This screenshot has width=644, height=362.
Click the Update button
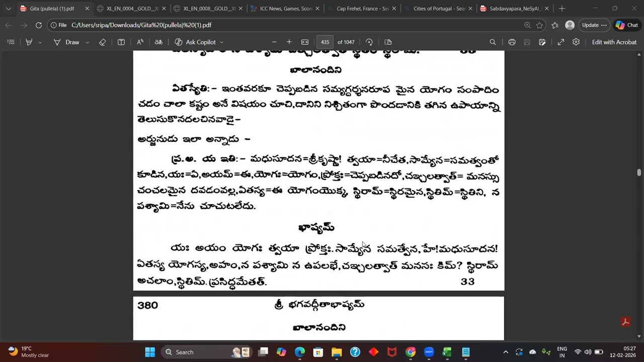click(x=594, y=25)
